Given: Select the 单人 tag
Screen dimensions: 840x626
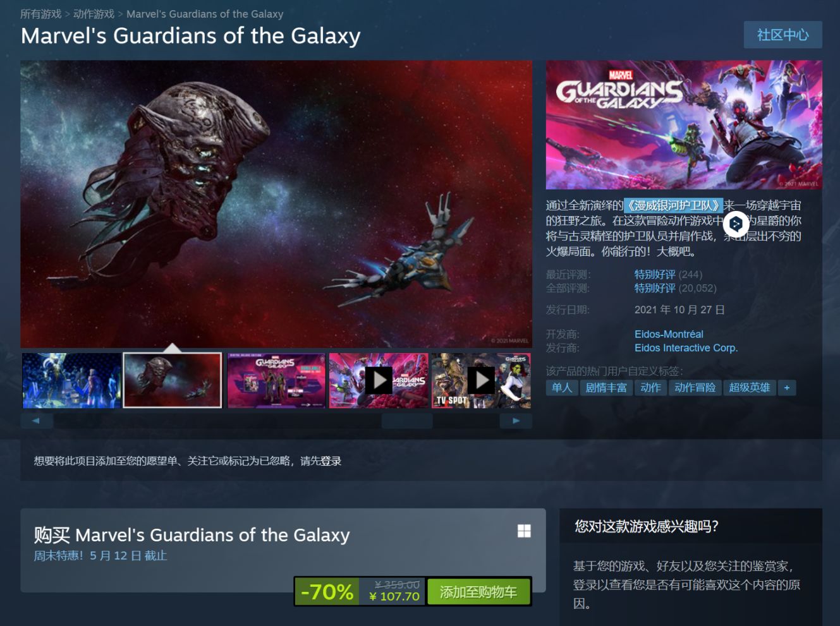Looking at the screenshot, I should click(562, 388).
